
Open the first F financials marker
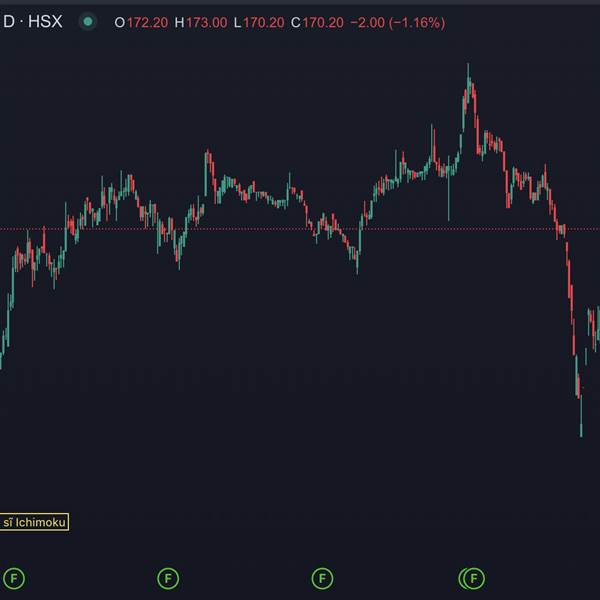[14, 578]
